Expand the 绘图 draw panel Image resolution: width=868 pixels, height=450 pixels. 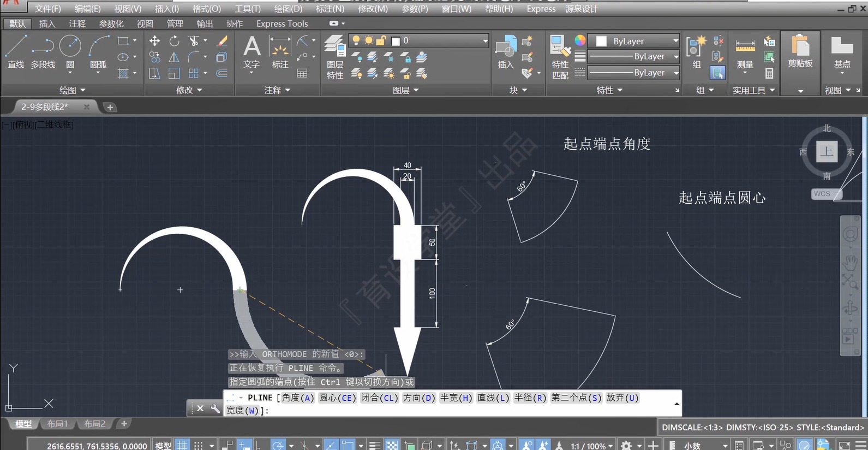tap(73, 90)
